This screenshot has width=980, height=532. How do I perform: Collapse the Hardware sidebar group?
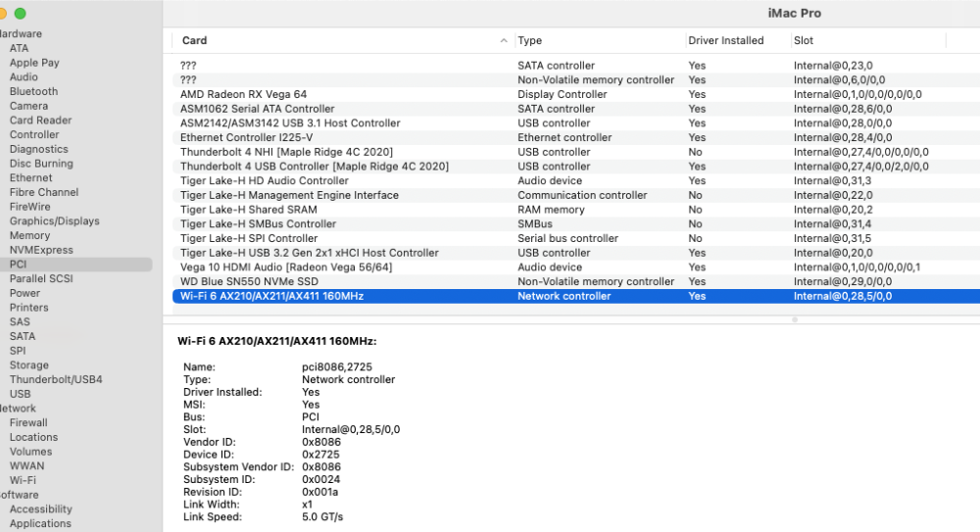click(x=21, y=33)
